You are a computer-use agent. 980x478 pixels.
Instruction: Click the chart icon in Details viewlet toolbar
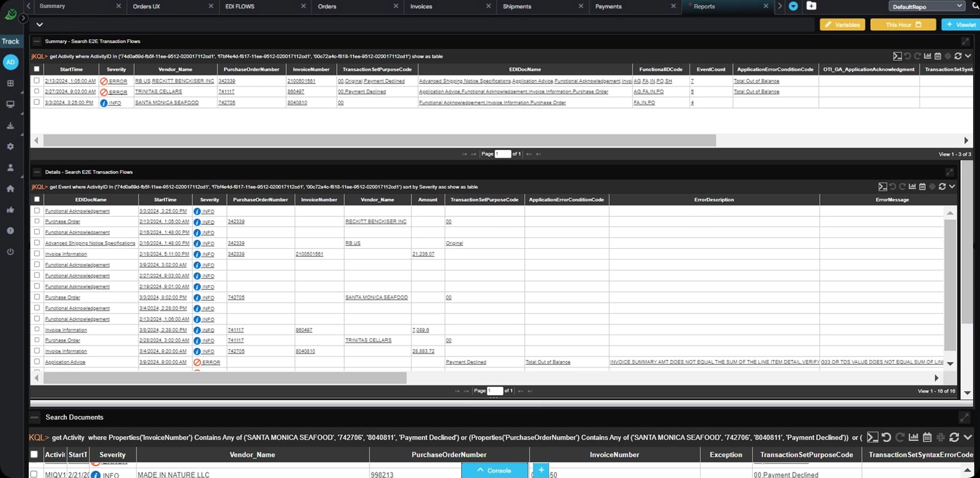click(912, 186)
